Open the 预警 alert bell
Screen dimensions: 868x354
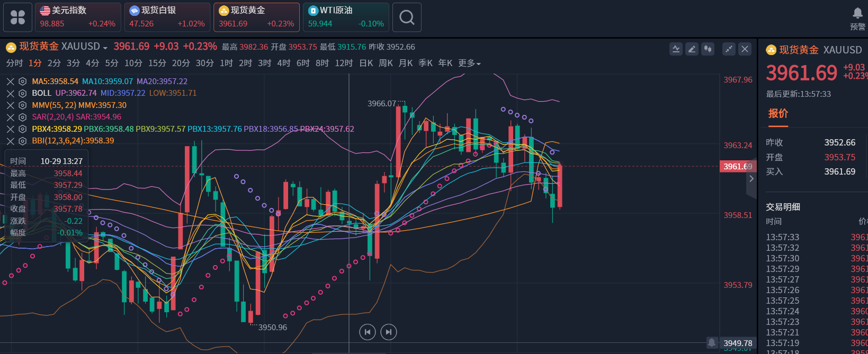(857, 17)
